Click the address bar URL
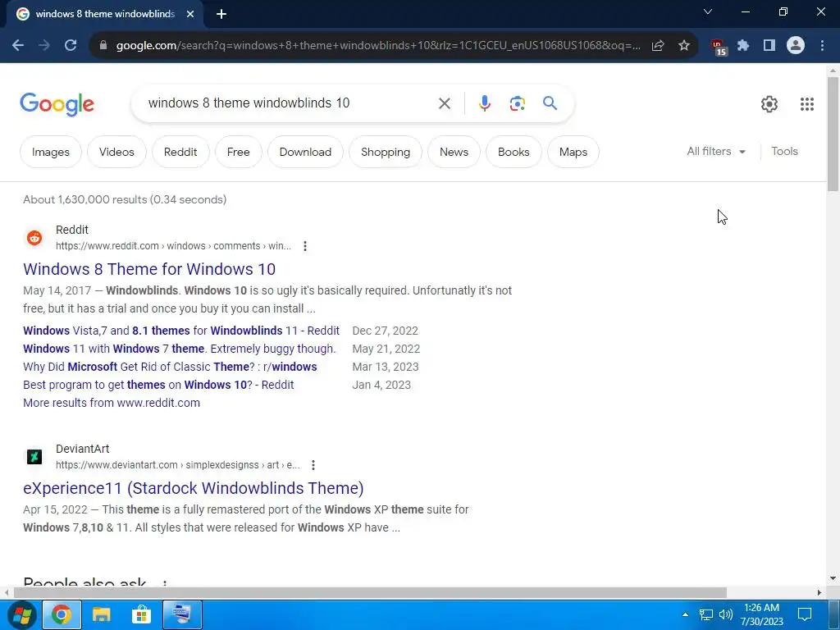The height and width of the screenshot is (630, 840). click(378, 46)
